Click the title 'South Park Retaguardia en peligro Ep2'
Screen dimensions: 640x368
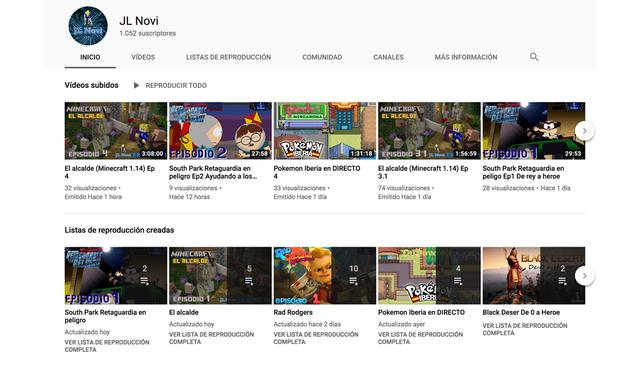pyautogui.click(x=213, y=172)
